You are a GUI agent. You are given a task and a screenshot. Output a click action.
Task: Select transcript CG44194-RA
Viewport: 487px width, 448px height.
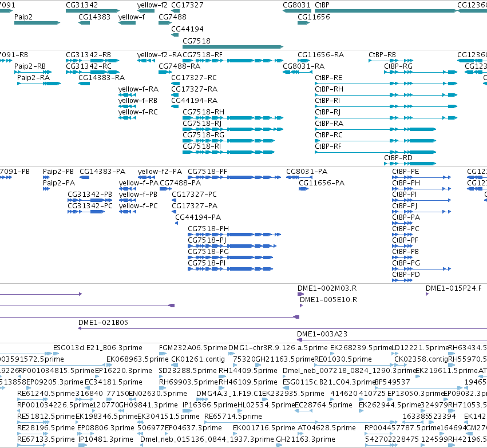[x=175, y=106]
